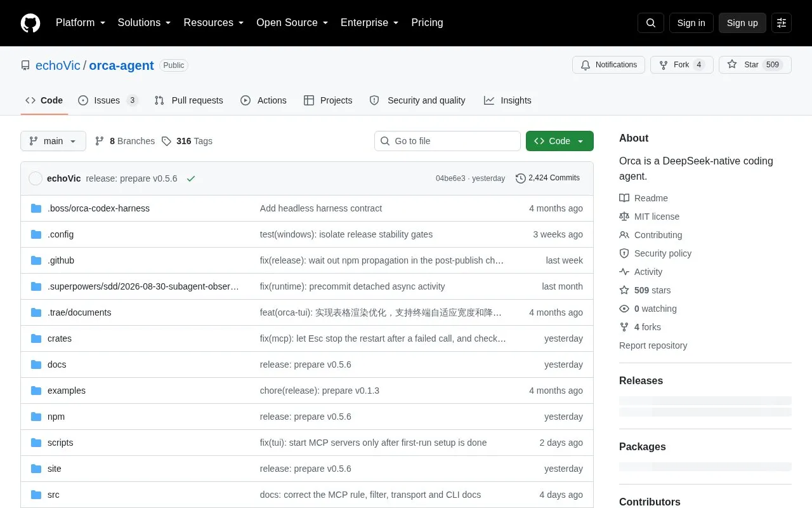
Task: Switch to the Projects tab
Action: click(x=328, y=100)
